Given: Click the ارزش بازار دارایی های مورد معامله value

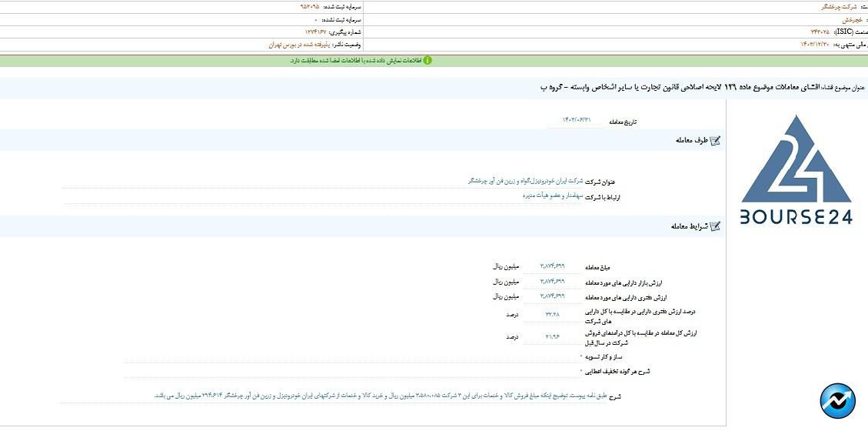Looking at the screenshot, I should [553, 282].
